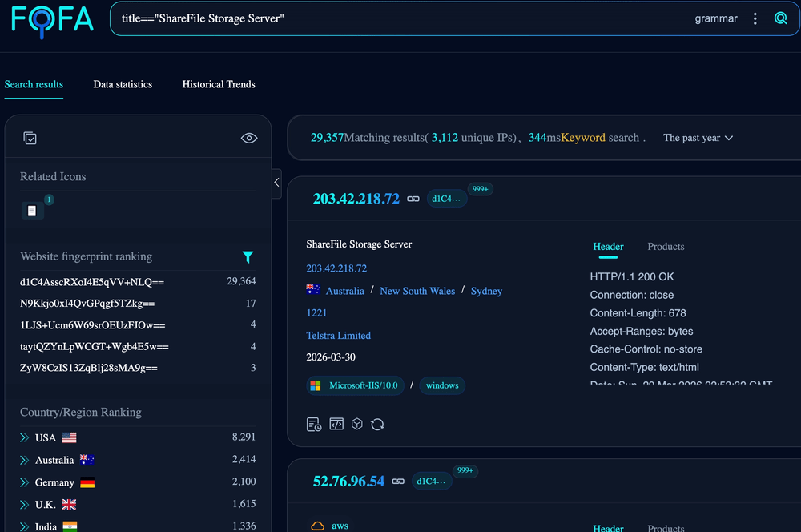This screenshot has height=532, width=801.
Task: Click the search magnifier icon in query bar
Action: pyautogui.click(x=780, y=18)
